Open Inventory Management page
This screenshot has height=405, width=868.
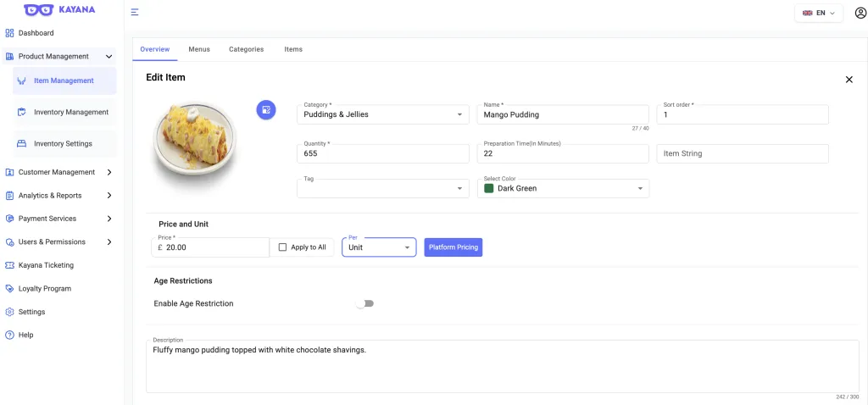tap(64, 113)
